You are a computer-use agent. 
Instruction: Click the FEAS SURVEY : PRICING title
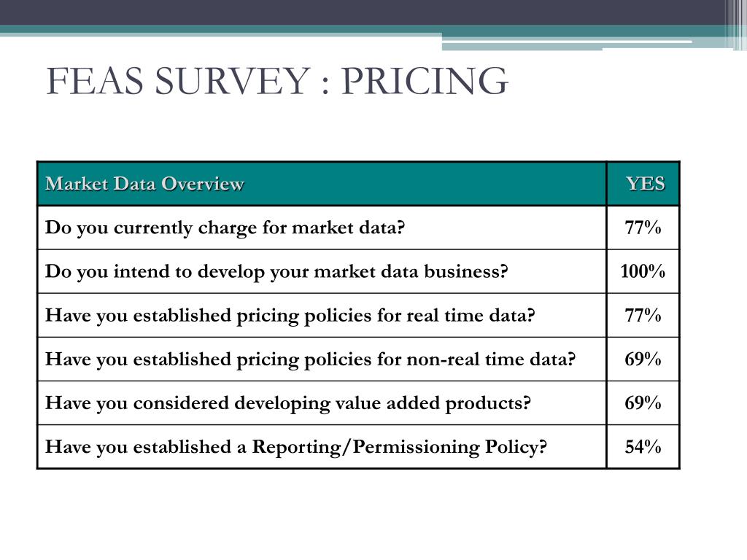click(x=277, y=81)
